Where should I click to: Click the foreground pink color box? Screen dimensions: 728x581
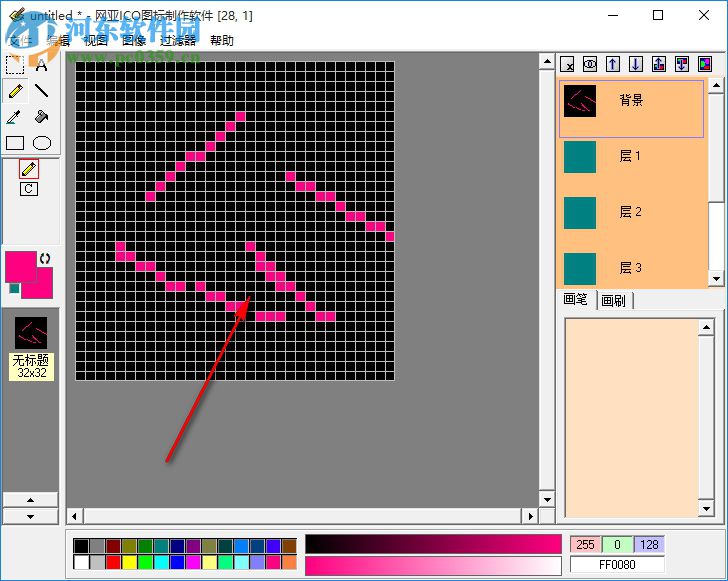click(x=20, y=266)
